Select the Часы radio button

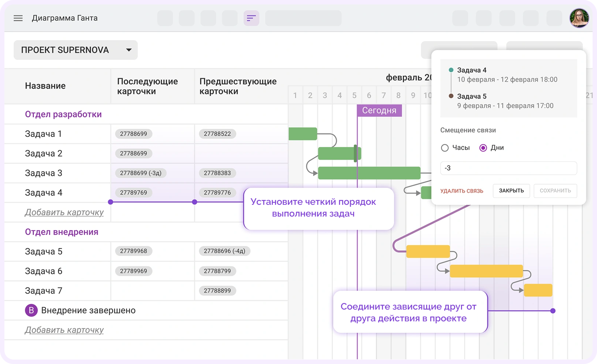[x=445, y=148]
